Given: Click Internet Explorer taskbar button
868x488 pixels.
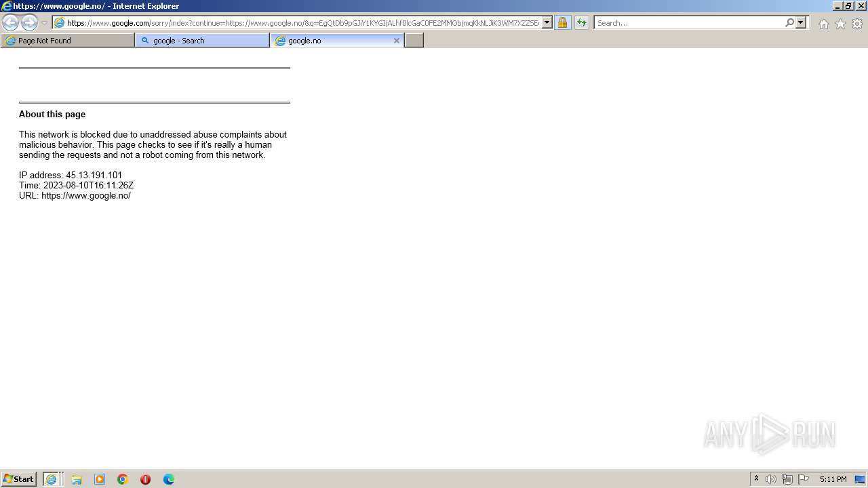Looking at the screenshot, I should pos(53,479).
